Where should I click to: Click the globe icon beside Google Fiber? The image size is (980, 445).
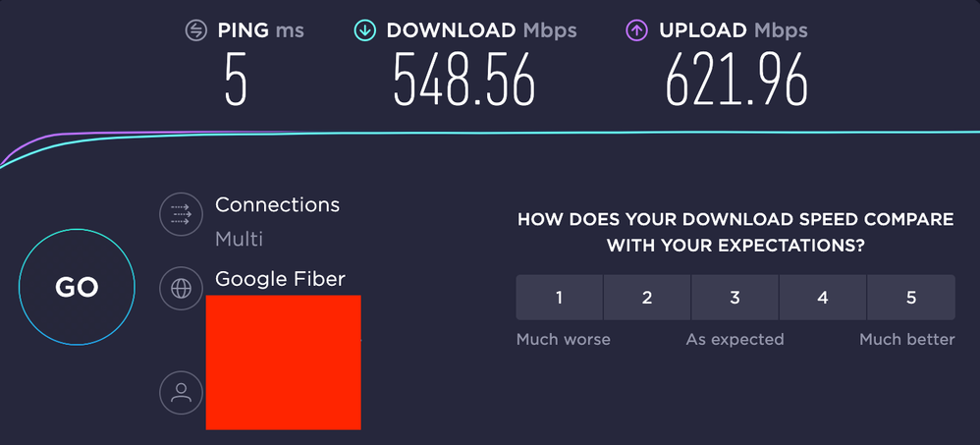180,289
